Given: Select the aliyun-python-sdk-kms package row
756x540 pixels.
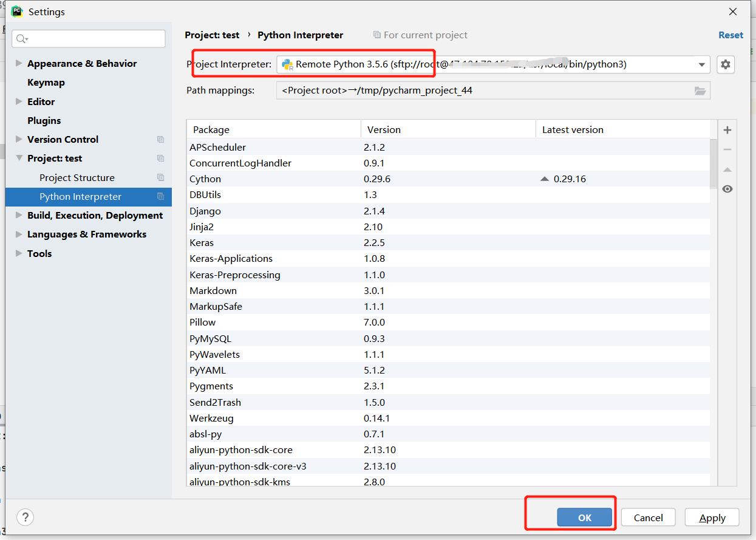Looking at the screenshot, I should tap(448, 480).
